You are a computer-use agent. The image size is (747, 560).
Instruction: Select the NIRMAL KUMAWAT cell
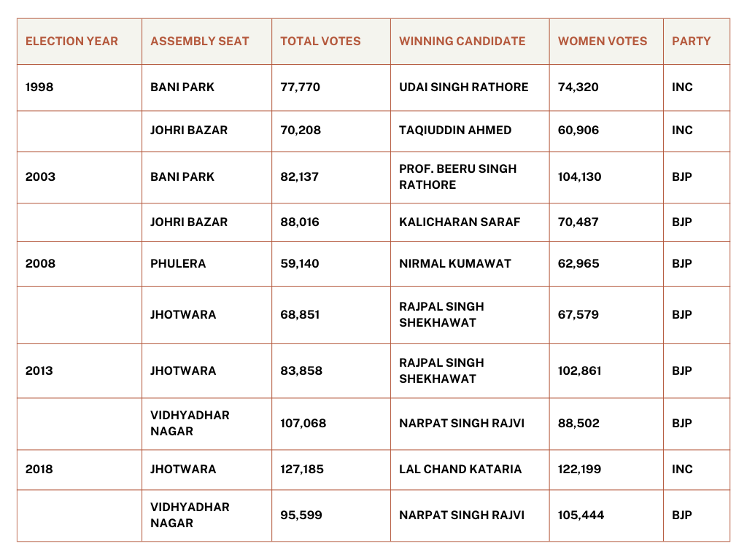(470, 264)
